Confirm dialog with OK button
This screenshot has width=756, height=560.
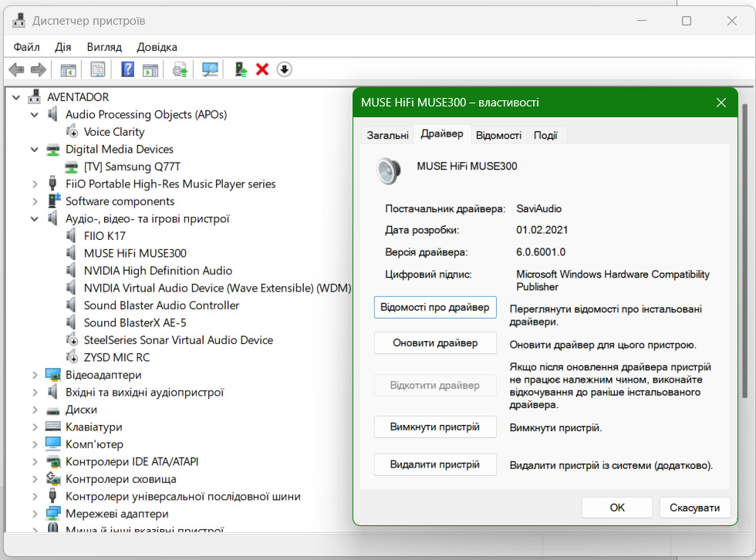click(617, 508)
